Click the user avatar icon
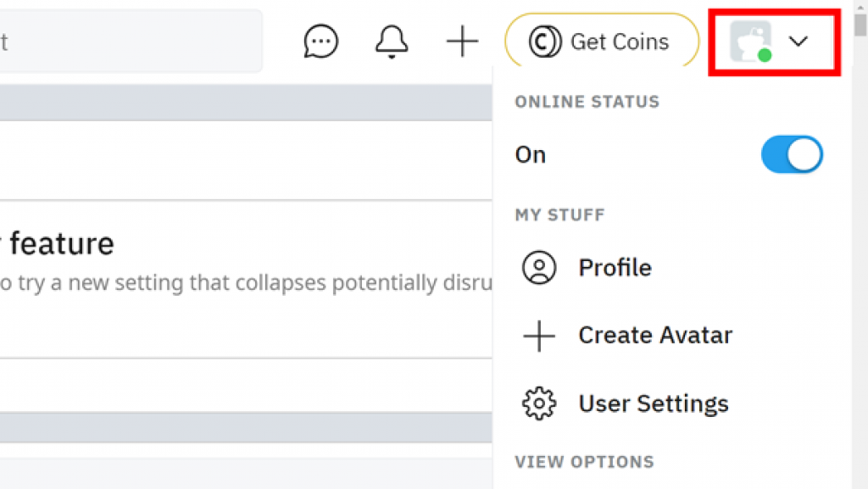 (x=750, y=41)
